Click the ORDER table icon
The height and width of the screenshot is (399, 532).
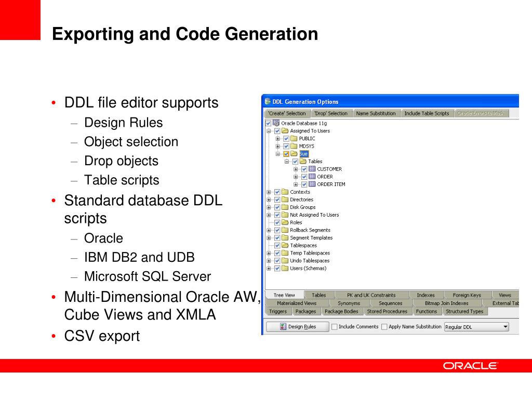312,177
